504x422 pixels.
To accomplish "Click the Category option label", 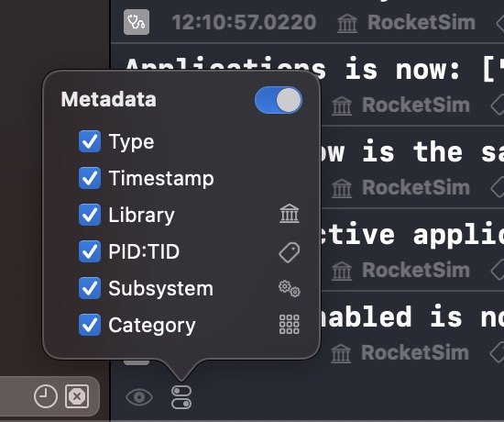I will point(152,326).
